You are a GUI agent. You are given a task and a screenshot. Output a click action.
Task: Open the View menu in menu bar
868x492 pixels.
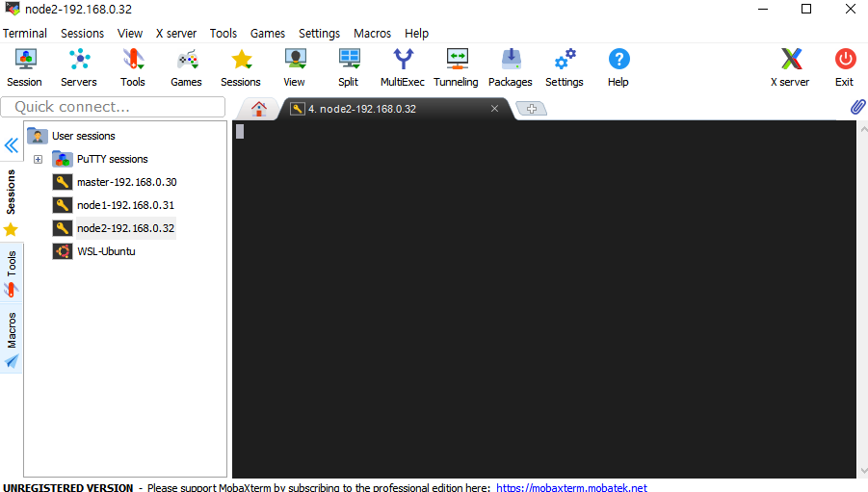pos(130,33)
